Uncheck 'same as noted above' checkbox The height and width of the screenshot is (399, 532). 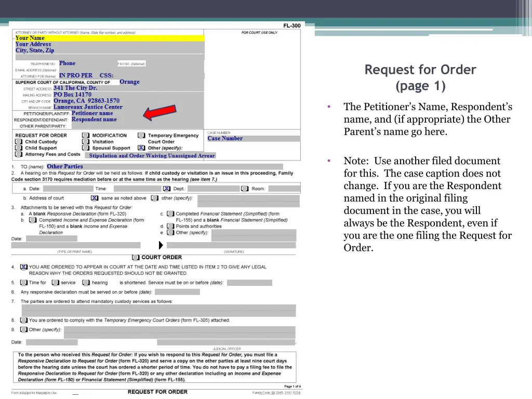(x=95, y=198)
